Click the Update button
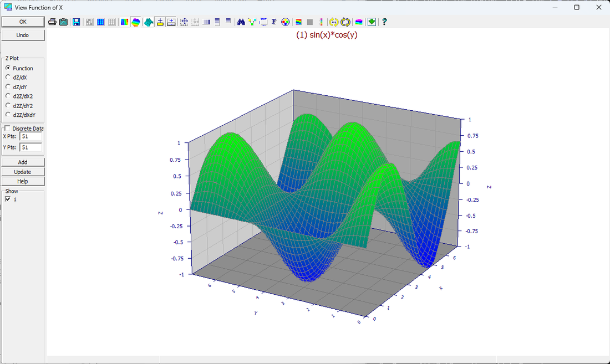Screen dimensions: 610x364 tap(23, 172)
